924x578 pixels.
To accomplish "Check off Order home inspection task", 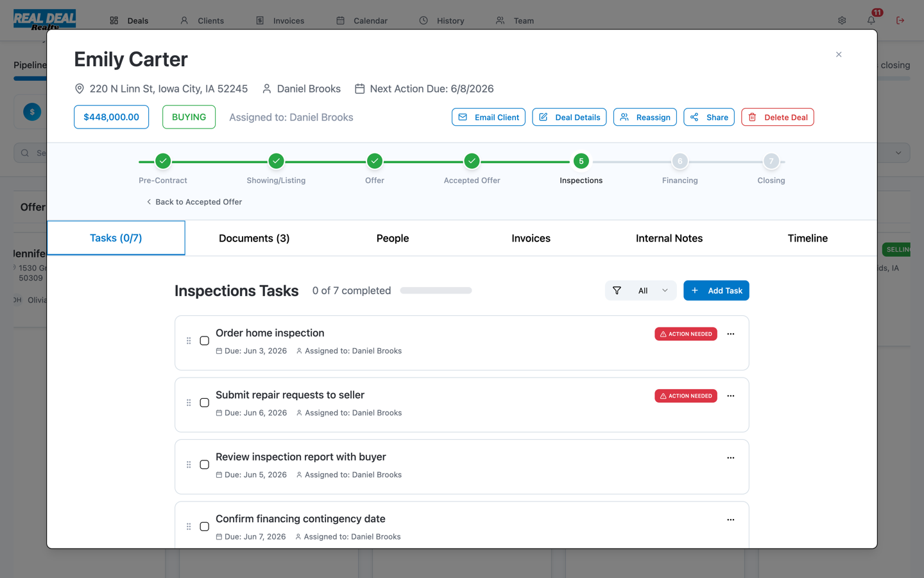I will [x=205, y=341].
